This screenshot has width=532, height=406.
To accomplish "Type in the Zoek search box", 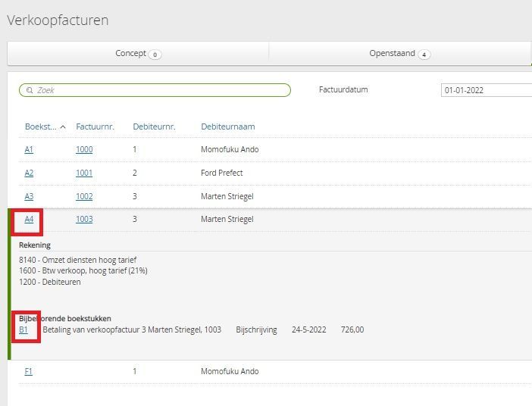I will [159, 90].
